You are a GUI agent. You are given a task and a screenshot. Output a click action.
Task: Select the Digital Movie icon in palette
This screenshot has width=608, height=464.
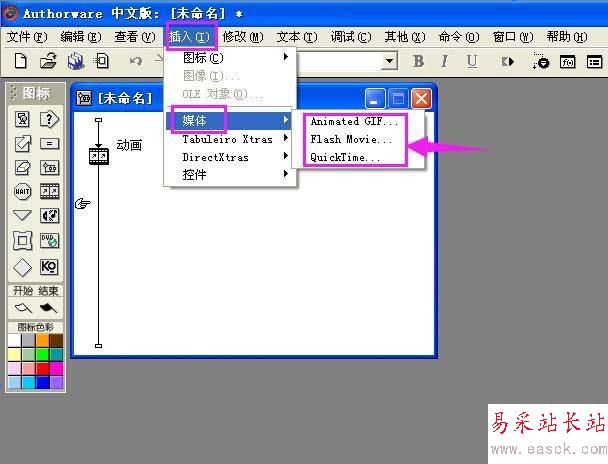49,191
